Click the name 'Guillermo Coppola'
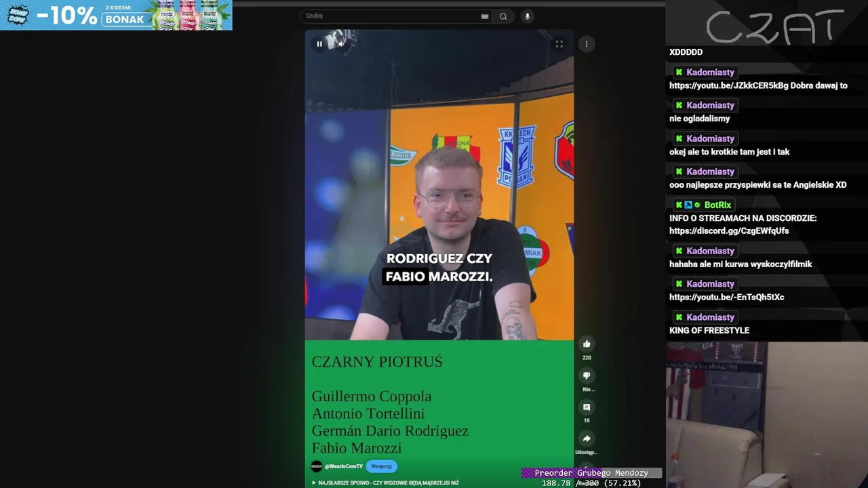 (372, 396)
